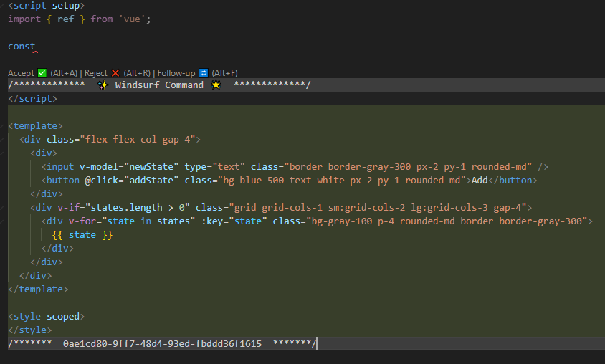Click the 'style scoped' opening tag
Viewport: 605px width, 364px height.
click(x=47, y=317)
